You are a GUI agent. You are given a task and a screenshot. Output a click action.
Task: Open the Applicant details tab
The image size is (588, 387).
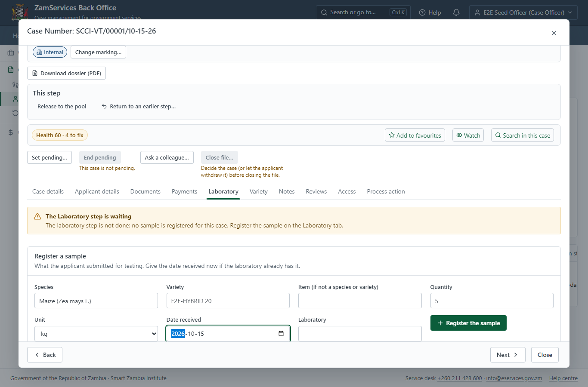(x=97, y=192)
